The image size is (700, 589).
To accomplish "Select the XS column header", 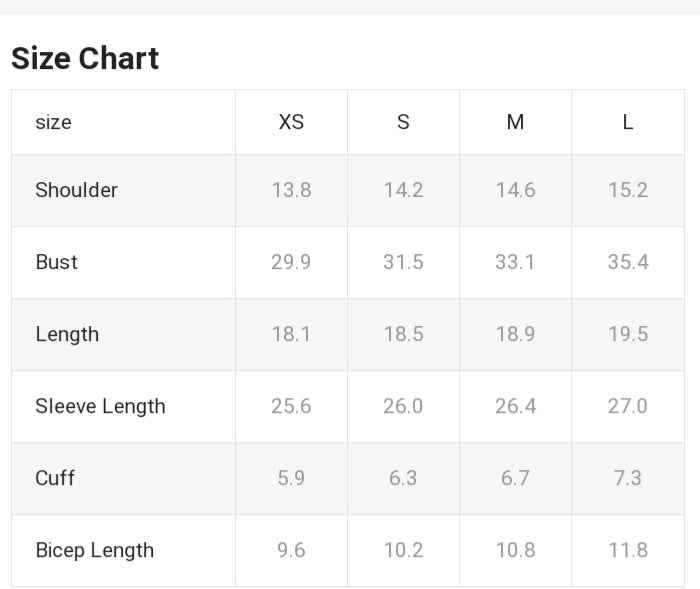I will click(x=291, y=122).
